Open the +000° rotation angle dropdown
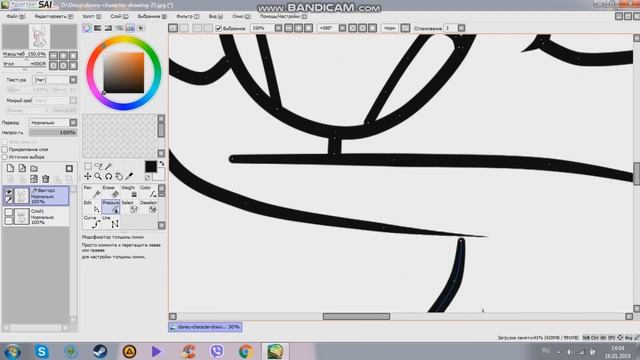 coord(342,28)
